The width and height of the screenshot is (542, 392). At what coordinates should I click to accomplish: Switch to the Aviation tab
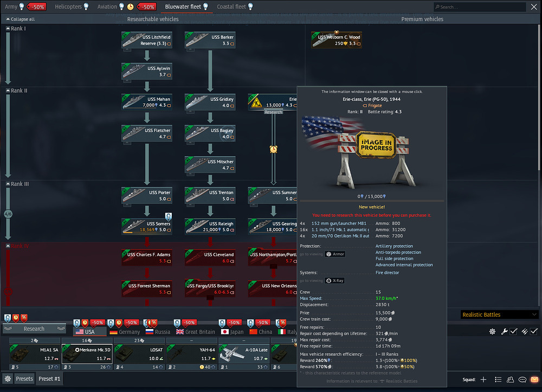107,7
